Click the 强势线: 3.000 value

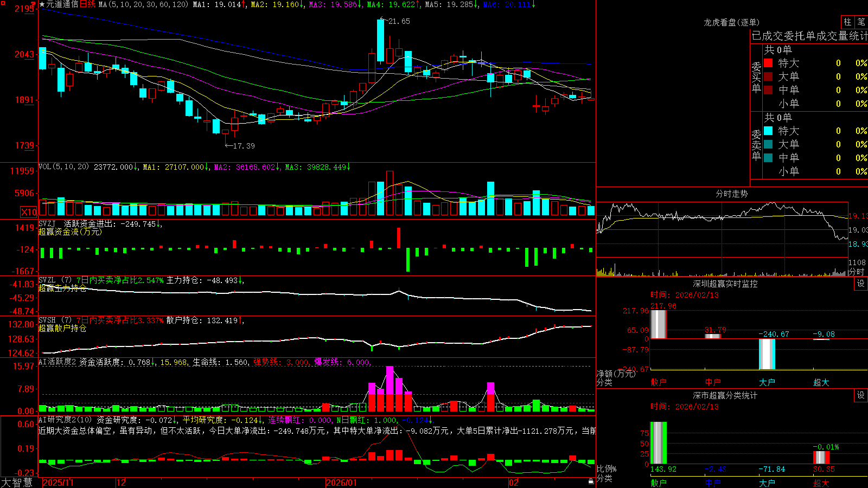pyautogui.click(x=282, y=362)
